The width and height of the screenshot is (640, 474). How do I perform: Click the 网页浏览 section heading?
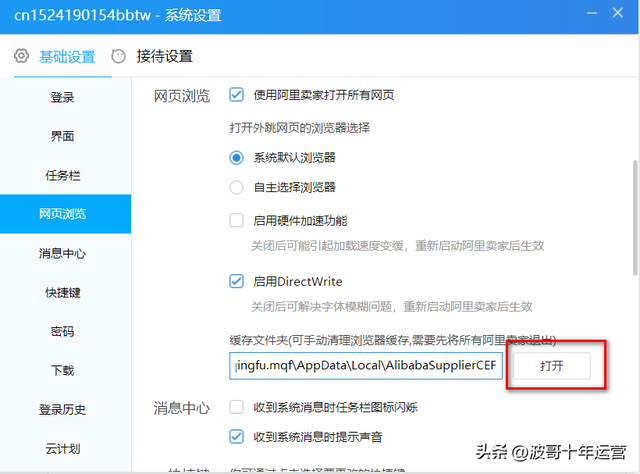pyautogui.click(x=182, y=96)
